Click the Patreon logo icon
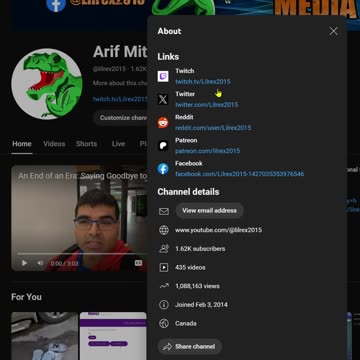Image resolution: width=360 pixels, height=360 pixels. (x=163, y=146)
